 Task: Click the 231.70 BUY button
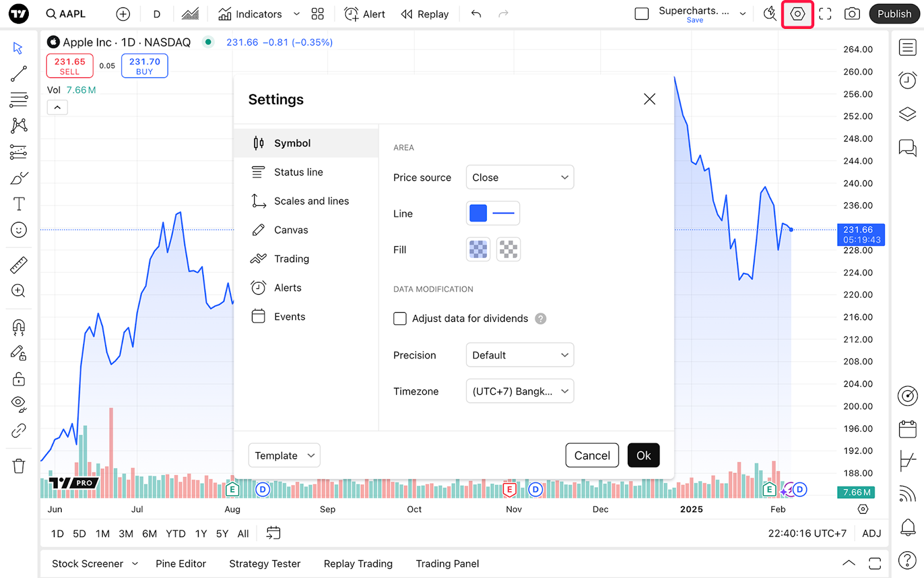coord(144,66)
